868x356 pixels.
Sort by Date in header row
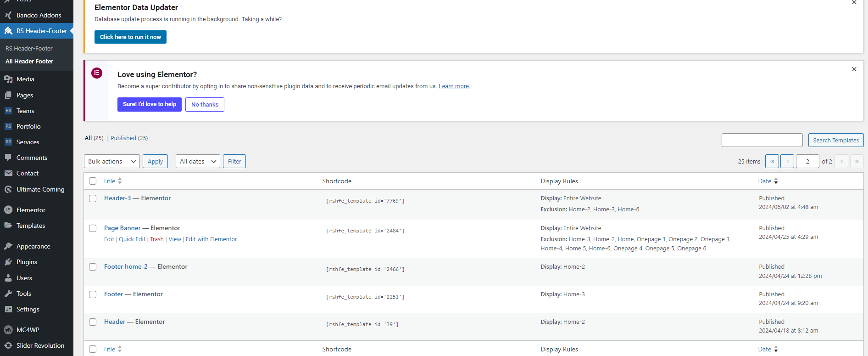point(768,181)
